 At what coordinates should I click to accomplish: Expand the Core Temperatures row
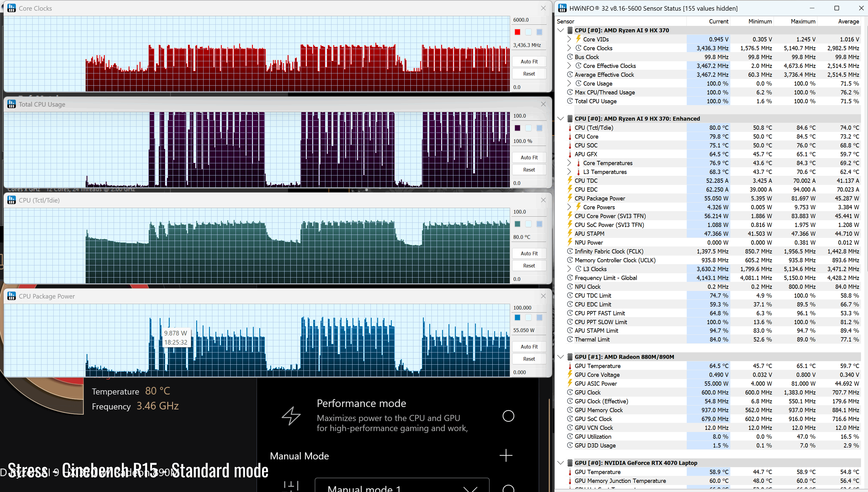(569, 163)
